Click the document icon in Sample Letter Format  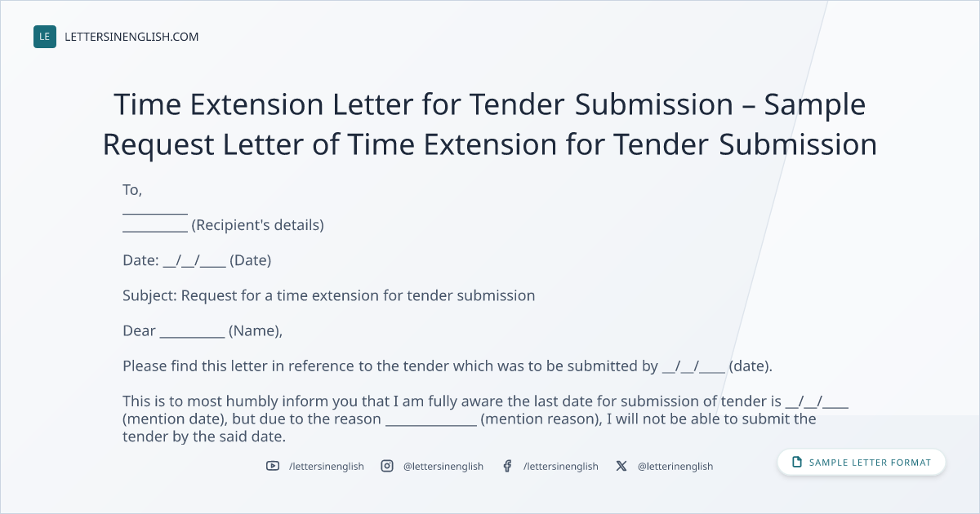point(797,462)
